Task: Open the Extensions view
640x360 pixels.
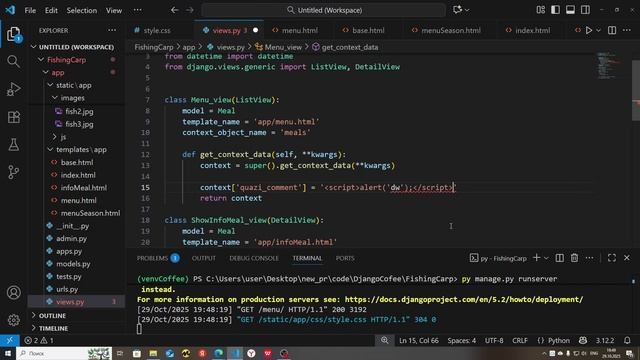Action: point(13,117)
